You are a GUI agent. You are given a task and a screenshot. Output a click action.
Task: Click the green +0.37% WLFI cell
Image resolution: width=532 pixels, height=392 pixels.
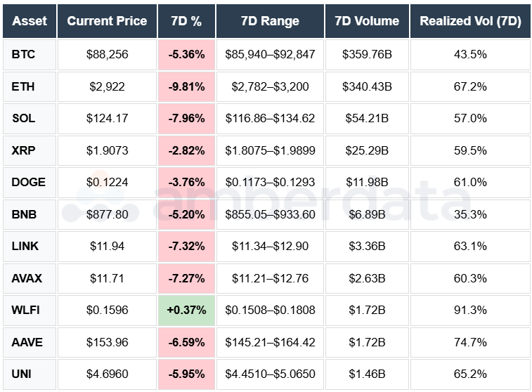pyautogui.click(x=186, y=310)
